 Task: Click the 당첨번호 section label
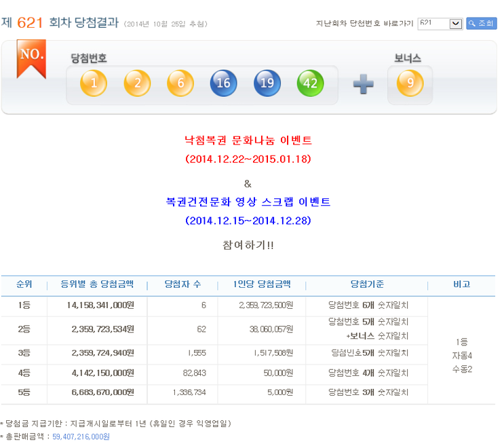click(x=89, y=58)
